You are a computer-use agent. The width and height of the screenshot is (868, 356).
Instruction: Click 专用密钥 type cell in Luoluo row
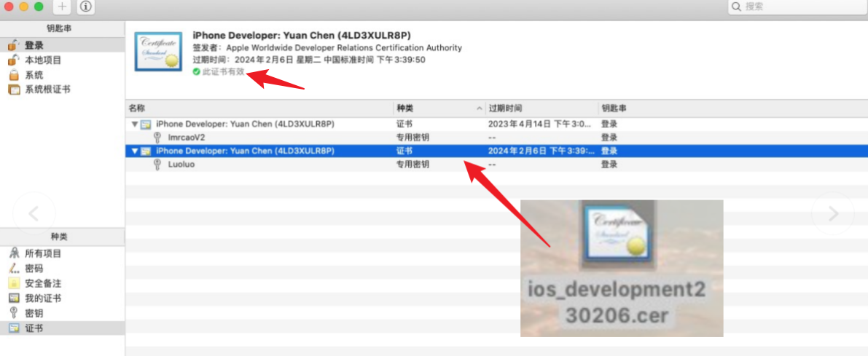[413, 165]
